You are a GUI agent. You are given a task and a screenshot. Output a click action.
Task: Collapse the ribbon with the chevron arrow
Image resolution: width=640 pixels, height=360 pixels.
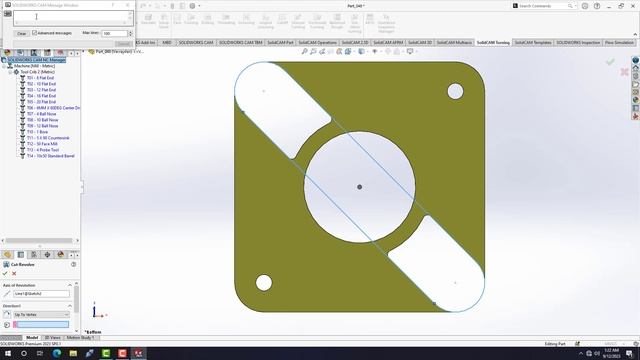[635, 34]
